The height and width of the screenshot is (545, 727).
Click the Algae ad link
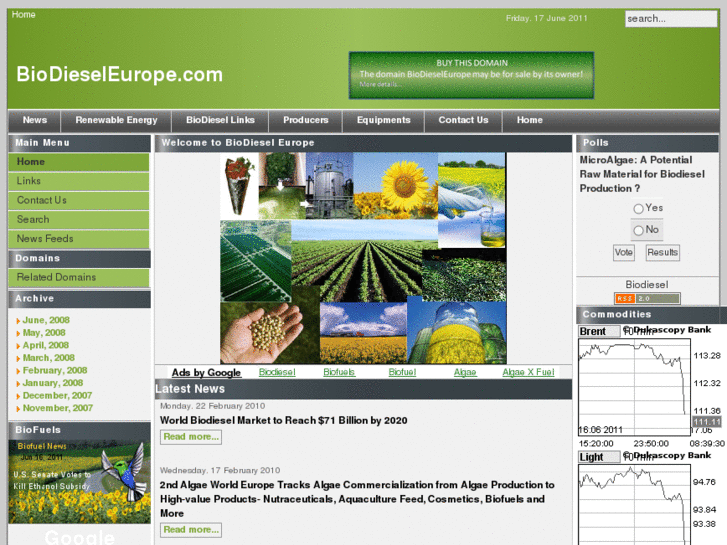465,372
